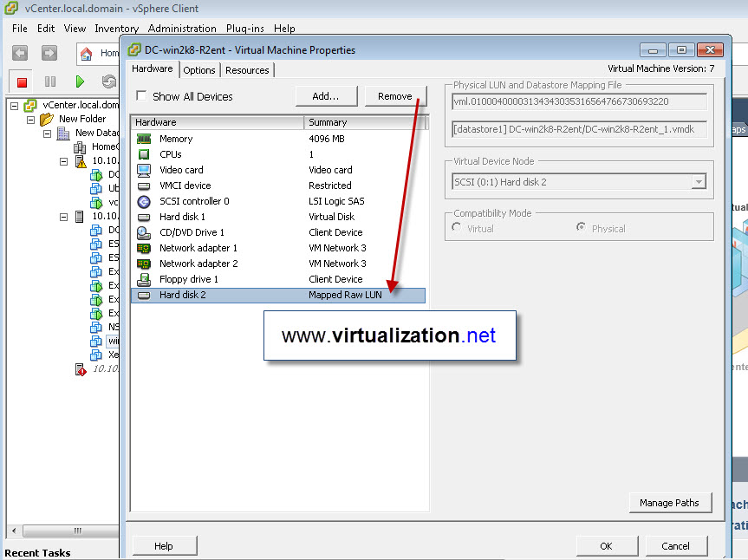Collapse the second 10.10 host tree node
Viewport: 748px width, 560px height.
(63, 217)
